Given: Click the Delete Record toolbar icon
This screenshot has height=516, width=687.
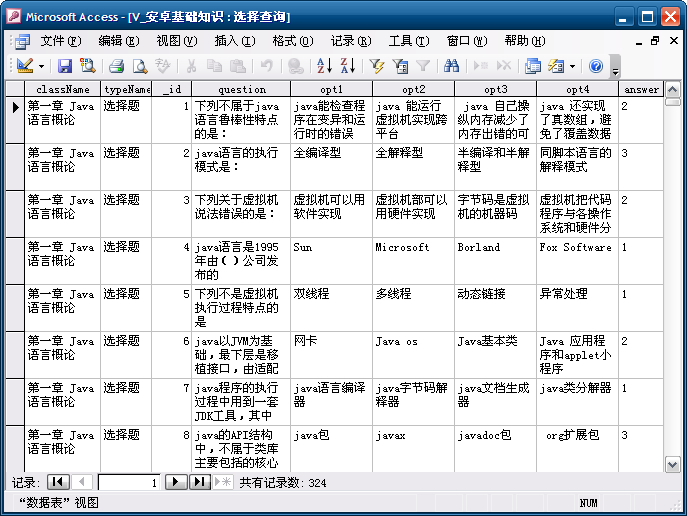Looking at the screenshot, I should [x=504, y=66].
